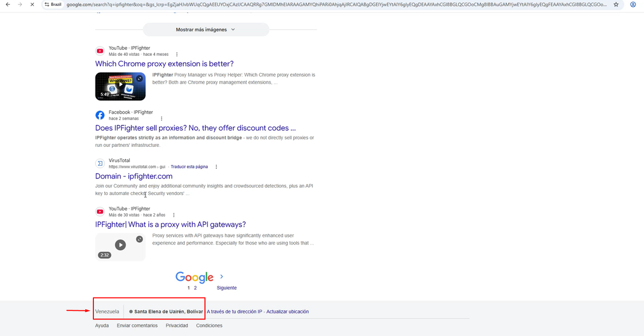Open the three-dot menu for the API gateways video result

[173, 215]
